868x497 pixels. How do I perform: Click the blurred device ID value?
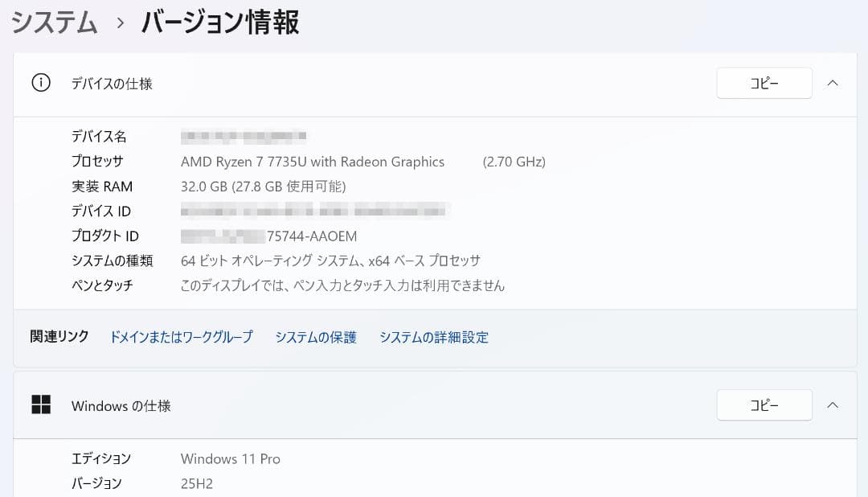315,211
